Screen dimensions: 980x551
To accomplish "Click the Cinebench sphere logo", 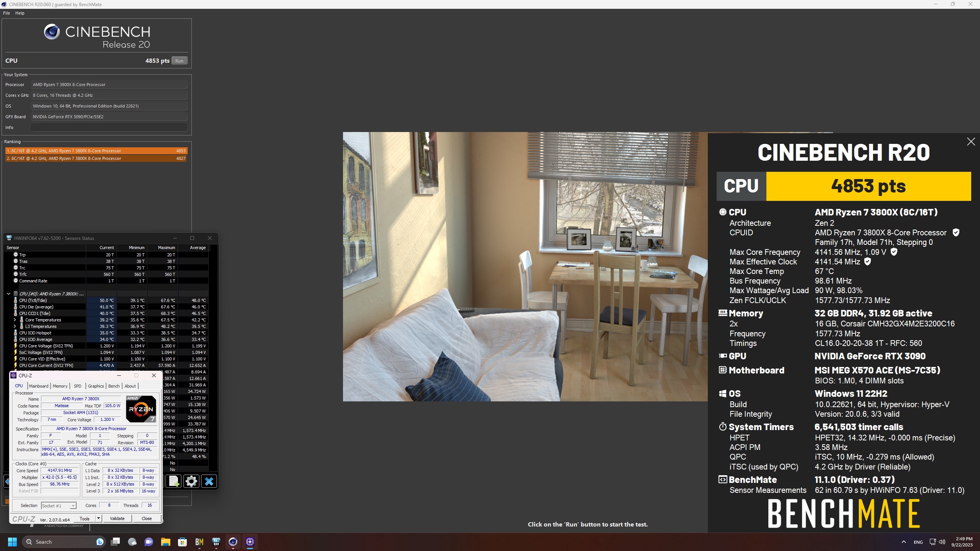I will (52, 32).
